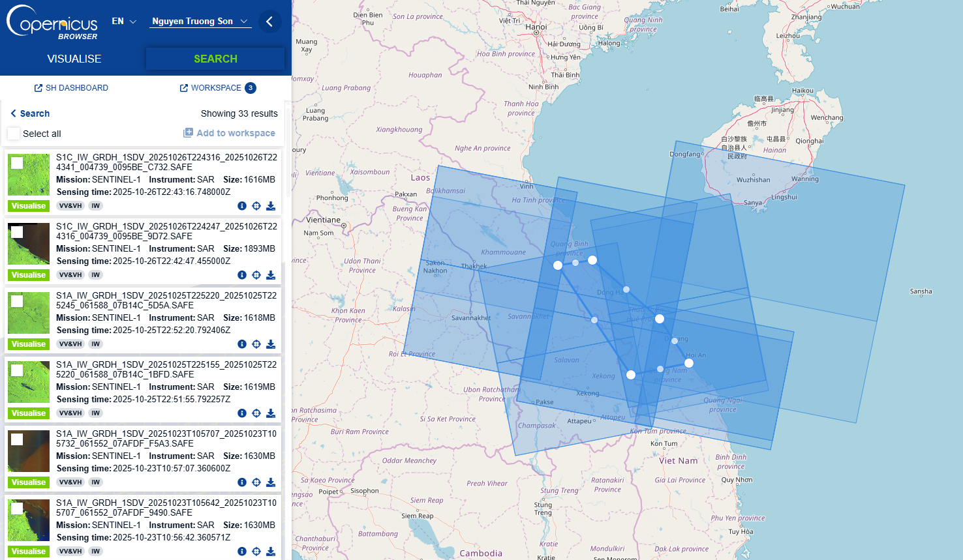Tick the Select all checkbox
The height and width of the screenshot is (560, 963).
(14, 134)
